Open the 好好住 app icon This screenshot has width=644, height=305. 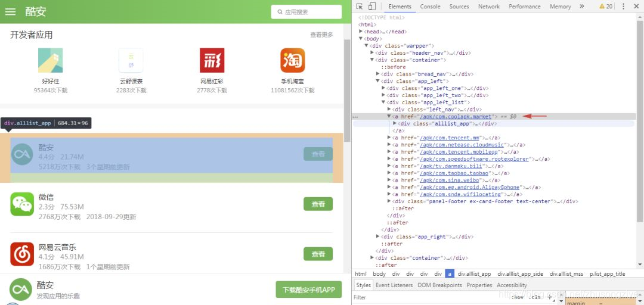51,60
